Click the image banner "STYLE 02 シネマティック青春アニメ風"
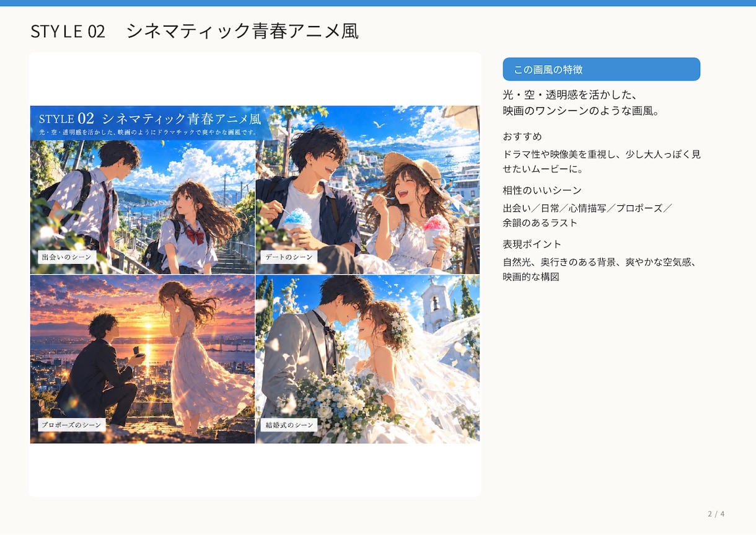The image size is (756, 535). tap(150, 118)
